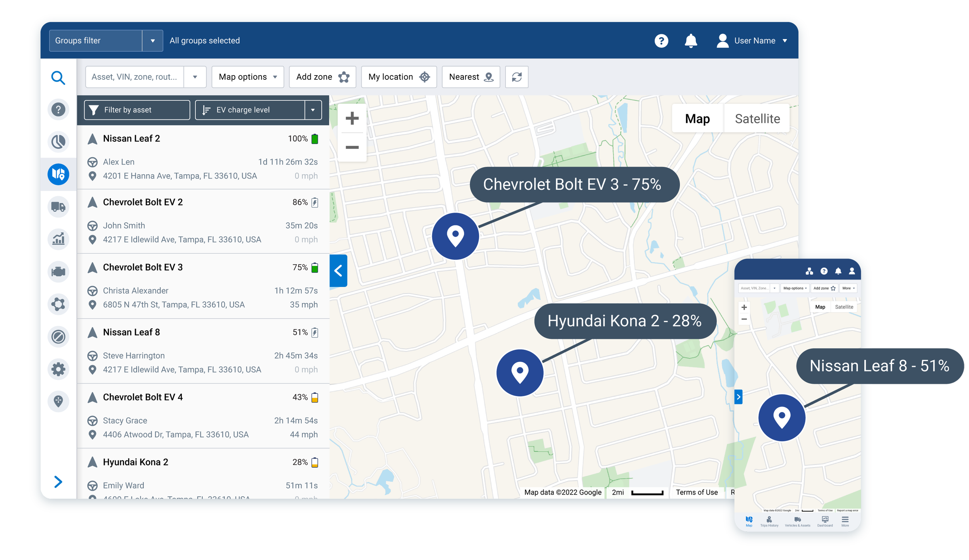This screenshot has height=560, width=969.
Task: Switch map view to Satellite
Action: pos(757,119)
